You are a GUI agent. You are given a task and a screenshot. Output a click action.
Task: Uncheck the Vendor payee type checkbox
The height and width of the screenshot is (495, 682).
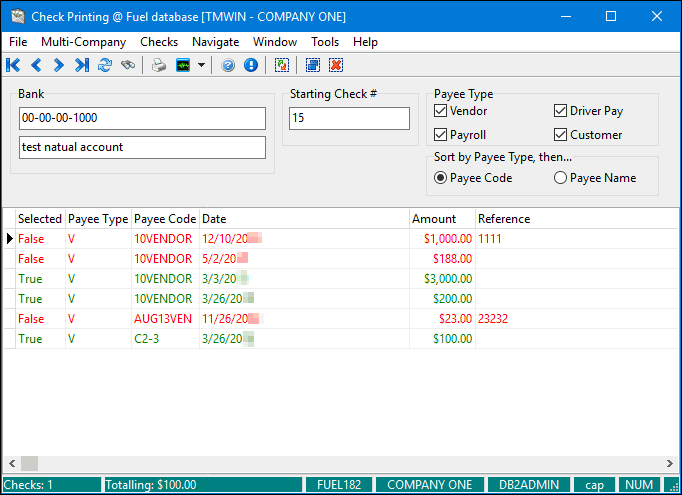(x=441, y=111)
